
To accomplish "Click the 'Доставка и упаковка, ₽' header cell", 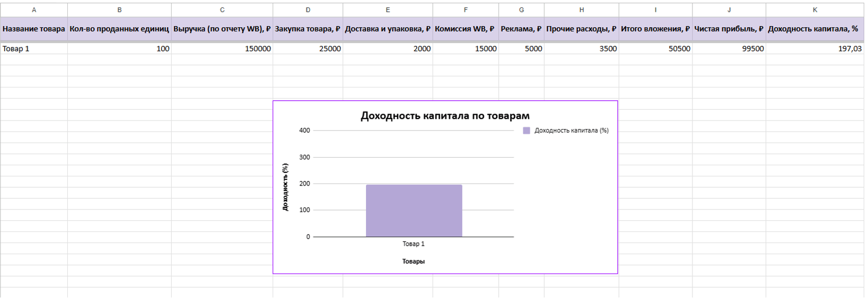I will pyautogui.click(x=388, y=29).
